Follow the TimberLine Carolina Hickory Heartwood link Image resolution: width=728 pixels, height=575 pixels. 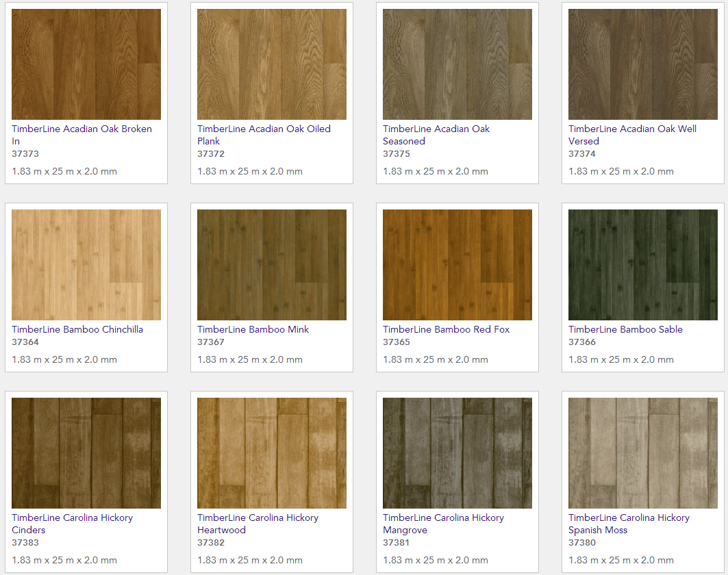258,524
